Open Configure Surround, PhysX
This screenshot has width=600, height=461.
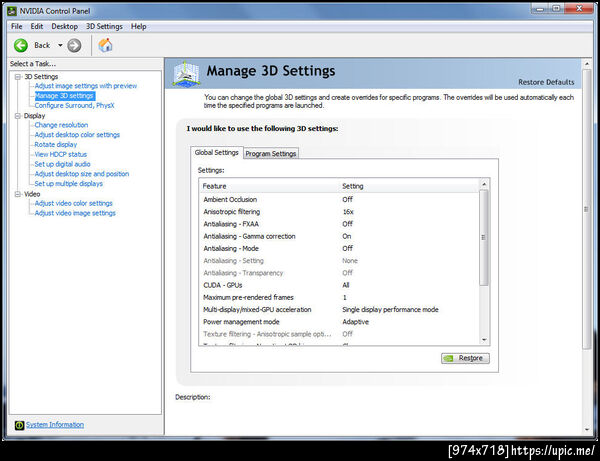pyautogui.click(x=74, y=106)
